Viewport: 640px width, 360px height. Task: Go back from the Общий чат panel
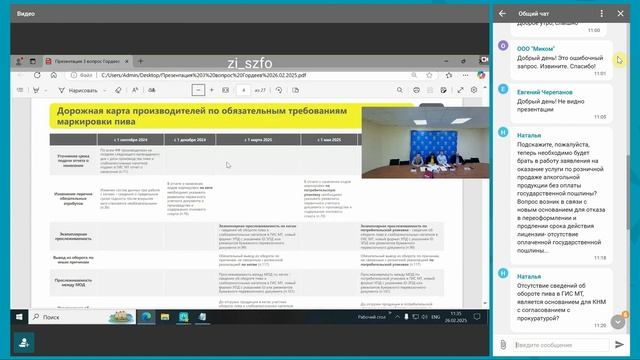(502, 13)
